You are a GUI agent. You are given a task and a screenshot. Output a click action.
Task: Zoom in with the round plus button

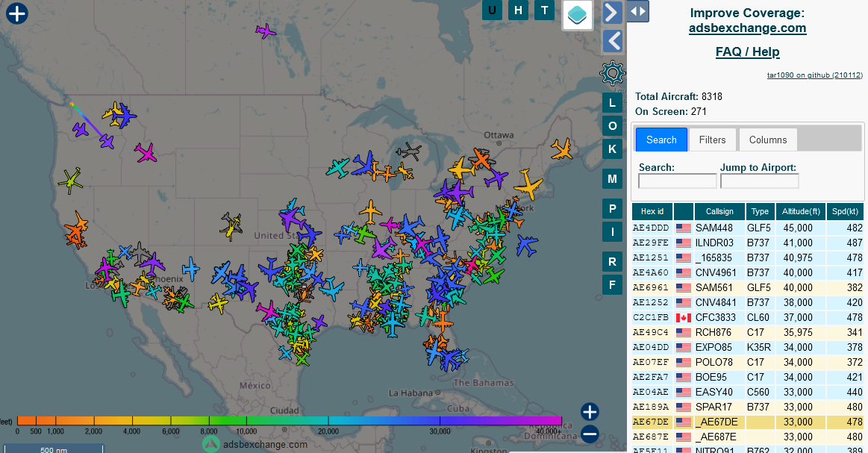click(x=590, y=411)
